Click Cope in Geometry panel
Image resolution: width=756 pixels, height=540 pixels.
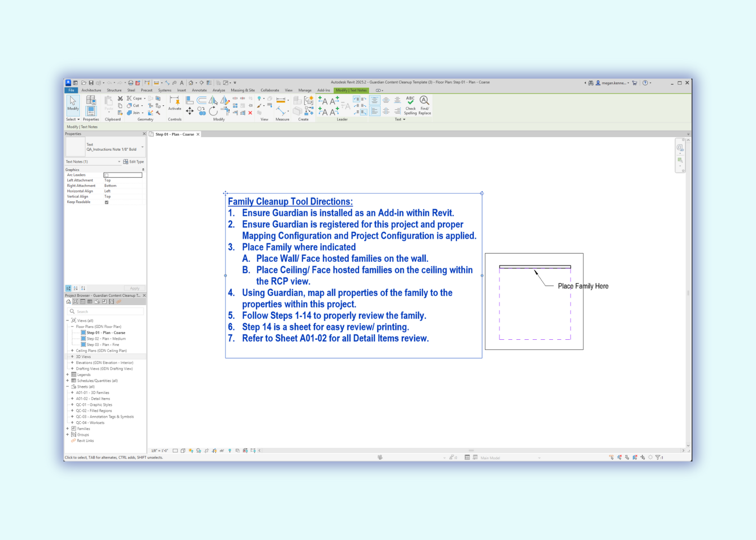[134, 98]
